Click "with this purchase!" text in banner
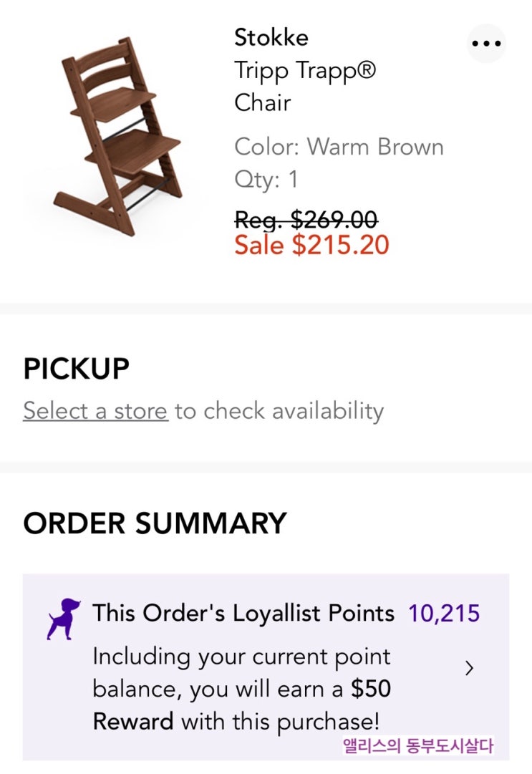Screen dimensions: 532x774 click(x=280, y=720)
